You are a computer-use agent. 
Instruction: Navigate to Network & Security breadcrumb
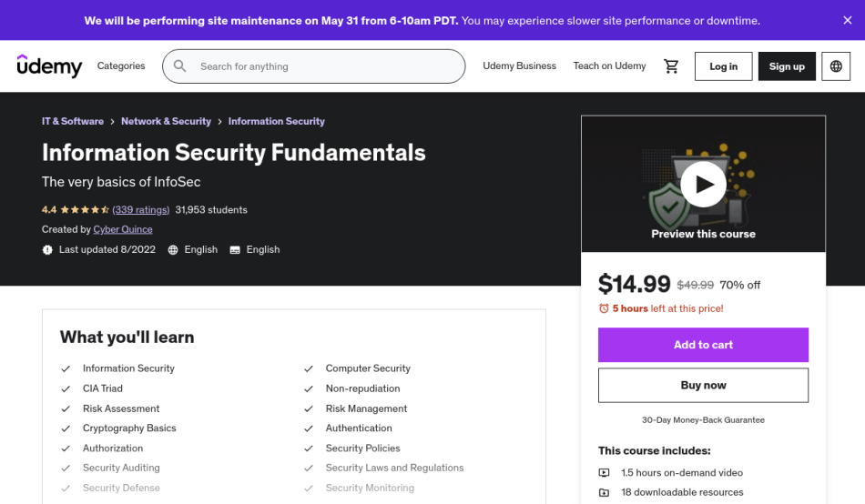(166, 121)
